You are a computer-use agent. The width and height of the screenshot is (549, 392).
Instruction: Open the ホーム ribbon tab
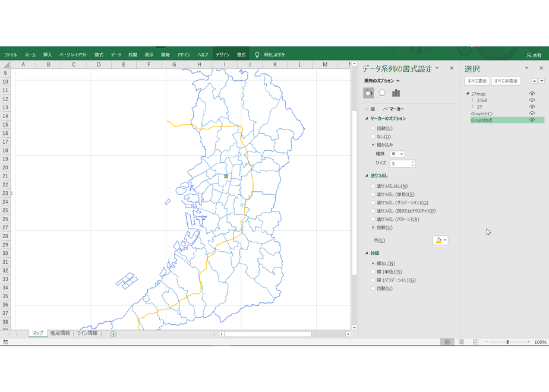tap(30, 55)
